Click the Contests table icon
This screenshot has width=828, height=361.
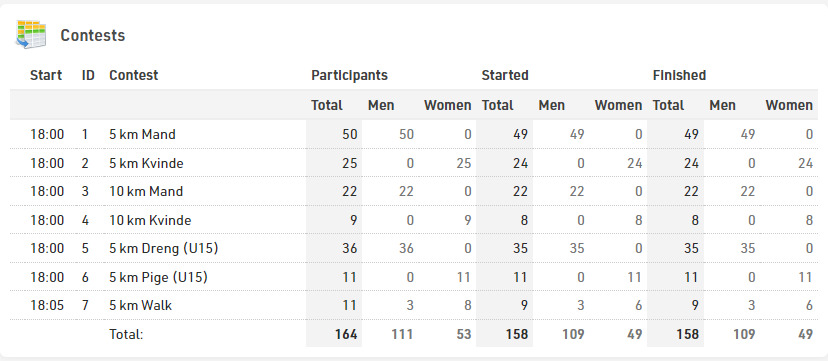click(x=31, y=35)
